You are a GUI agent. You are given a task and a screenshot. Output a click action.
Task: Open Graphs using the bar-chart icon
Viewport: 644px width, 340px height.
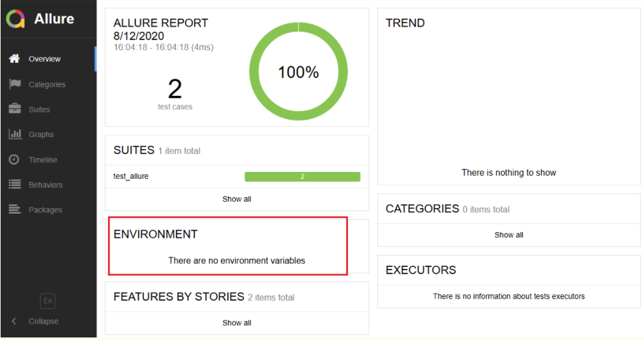tap(15, 134)
